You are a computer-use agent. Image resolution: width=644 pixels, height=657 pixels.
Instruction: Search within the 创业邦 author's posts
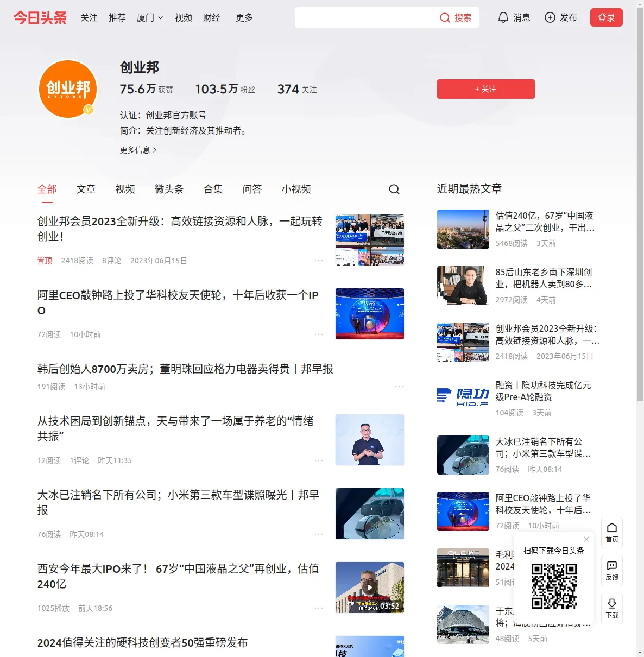tap(394, 189)
